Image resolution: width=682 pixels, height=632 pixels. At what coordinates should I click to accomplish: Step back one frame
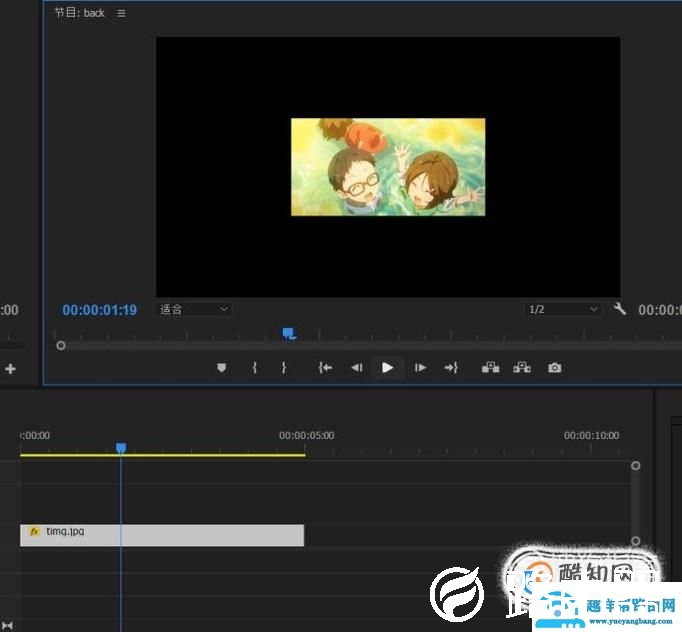coord(357,368)
